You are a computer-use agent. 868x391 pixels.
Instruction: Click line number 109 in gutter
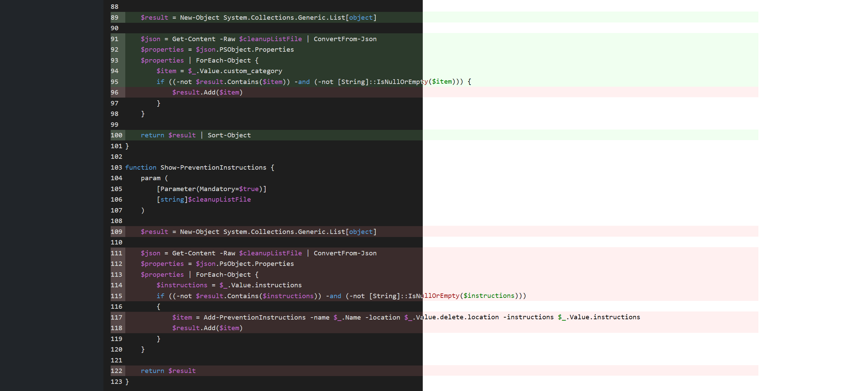tap(116, 232)
